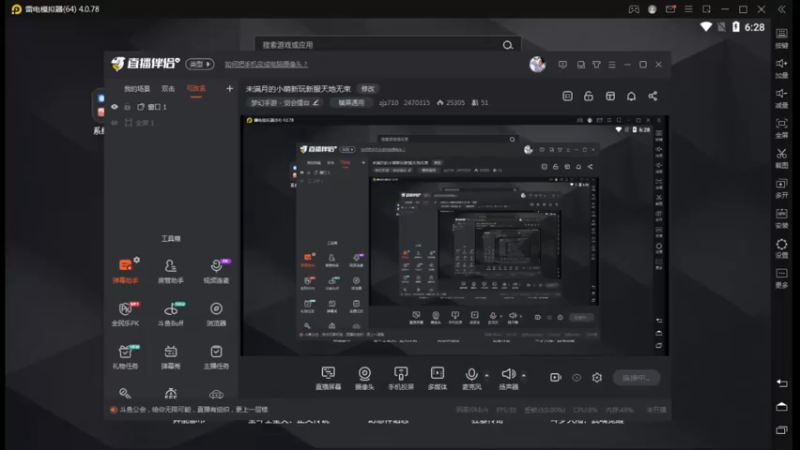This screenshot has width=800, height=450.
Task: Edit the 梦幻手游 · 剑会擂台 category tag
Action: pos(285,103)
